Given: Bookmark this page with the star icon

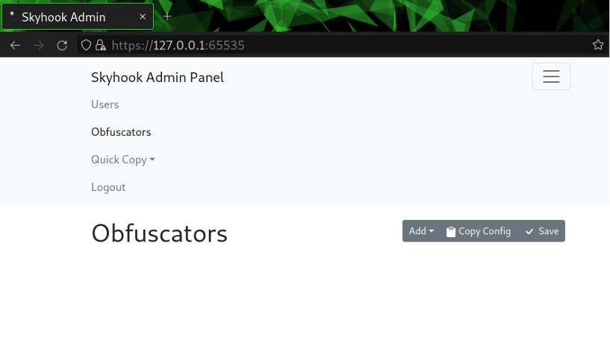Looking at the screenshot, I should [598, 45].
